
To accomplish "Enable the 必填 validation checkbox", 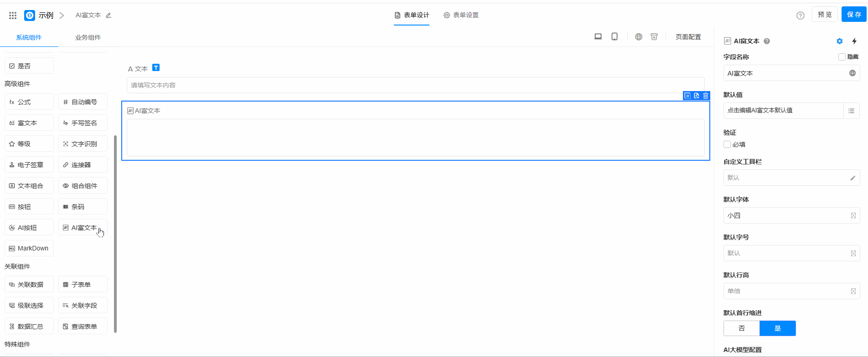I will (x=727, y=144).
